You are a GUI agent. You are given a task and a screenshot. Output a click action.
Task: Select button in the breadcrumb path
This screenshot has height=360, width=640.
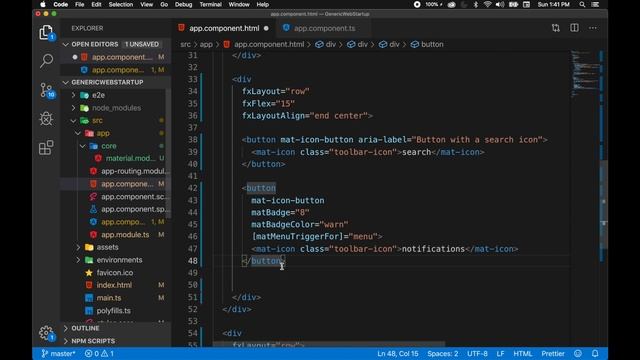432,44
